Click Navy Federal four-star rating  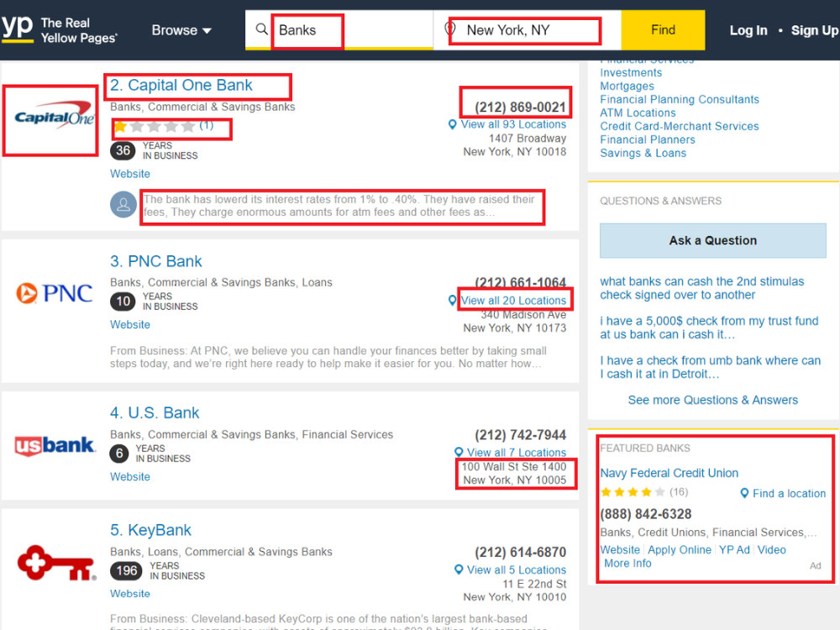click(x=633, y=491)
